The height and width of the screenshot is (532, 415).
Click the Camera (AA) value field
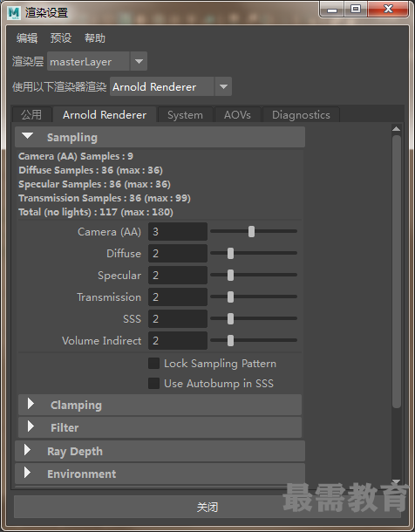178,231
